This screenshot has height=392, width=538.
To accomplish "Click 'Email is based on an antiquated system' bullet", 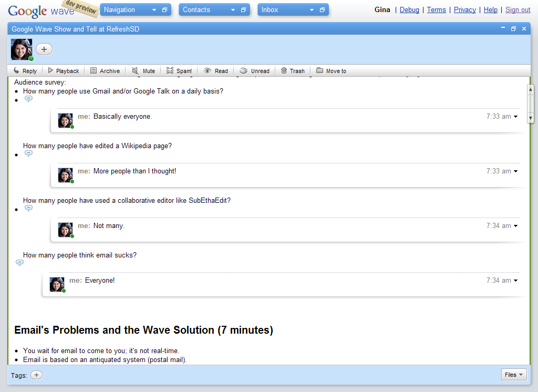I will 105,360.
